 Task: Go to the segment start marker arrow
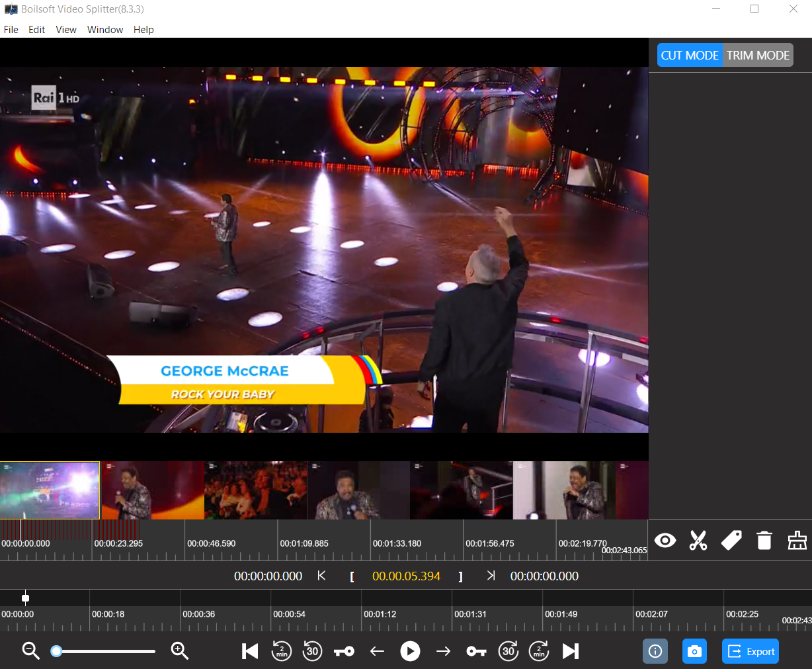click(321, 576)
